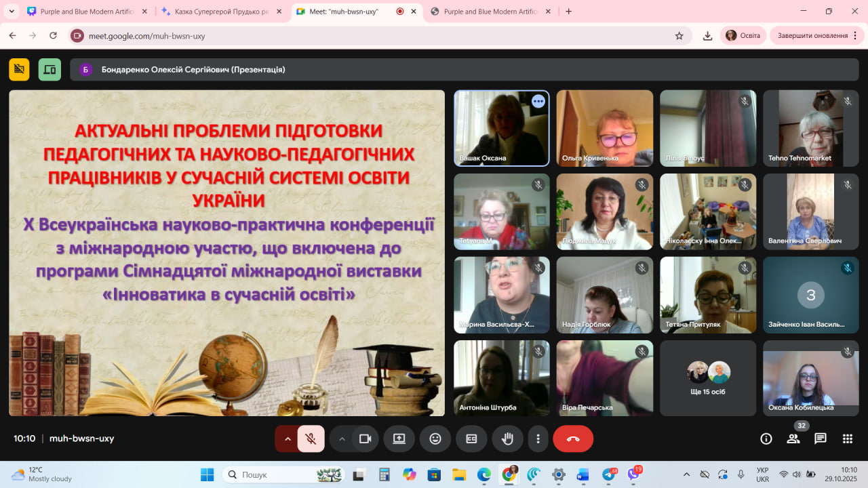This screenshot has height=488, width=868.
Task: Unmute the microphone
Action: pos(311,439)
